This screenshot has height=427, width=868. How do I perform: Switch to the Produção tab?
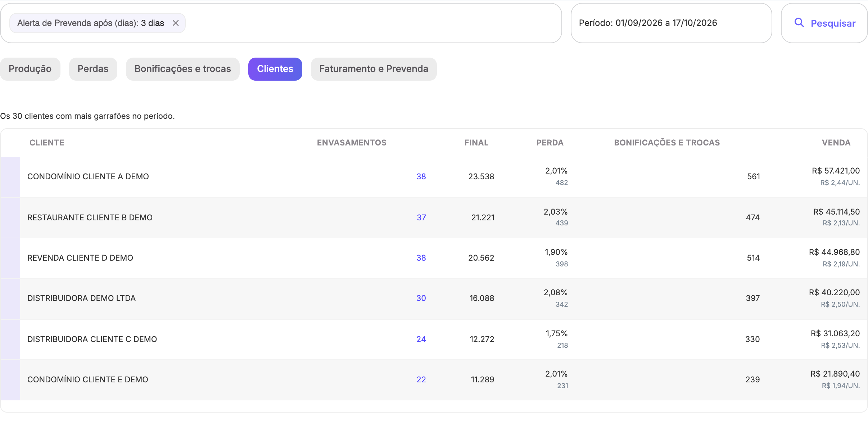(30, 69)
